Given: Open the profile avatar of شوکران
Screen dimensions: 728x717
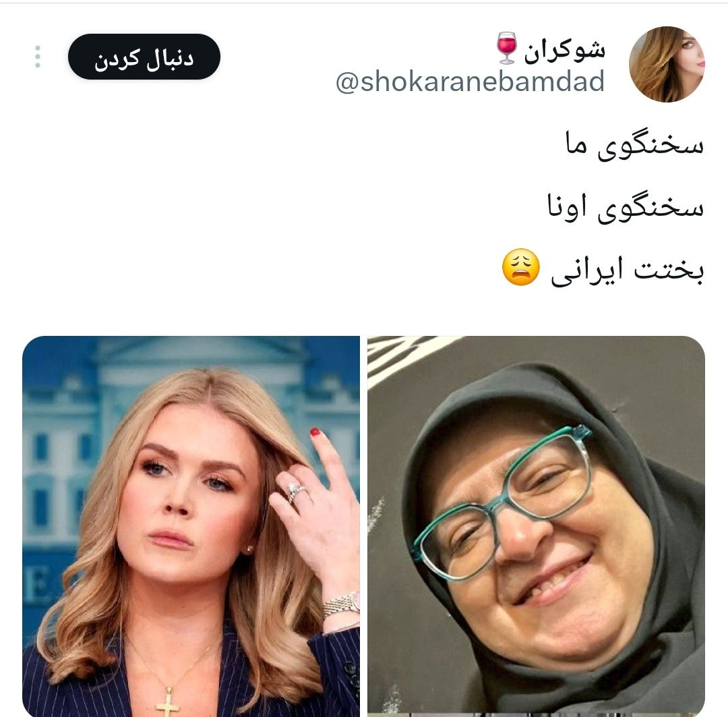Looking at the screenshot, I should (667, 64).
